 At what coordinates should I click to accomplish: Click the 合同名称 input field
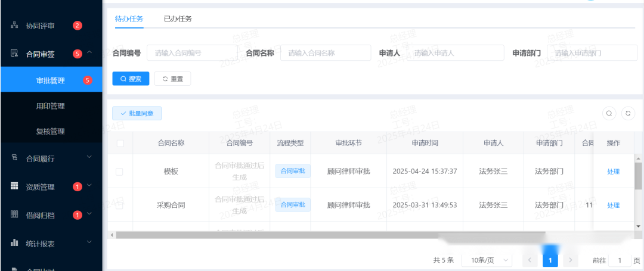tap(325, 53)
